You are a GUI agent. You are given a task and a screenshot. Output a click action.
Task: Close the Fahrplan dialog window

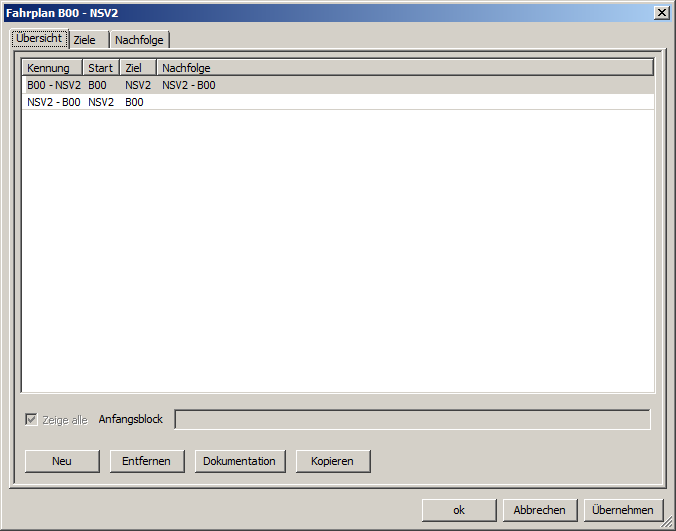coord(661,12)
